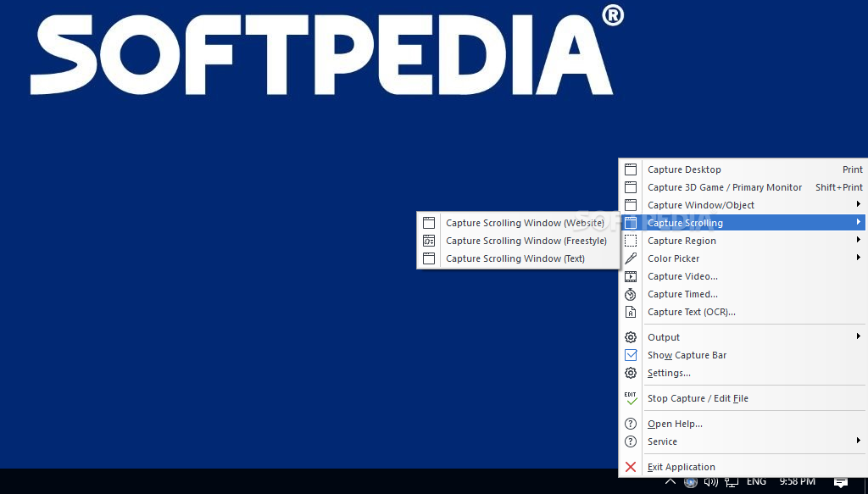This screenshot has height=494, width=868.
Task: Open the volume speaker tray icon
Action: (x=711, y=482)
